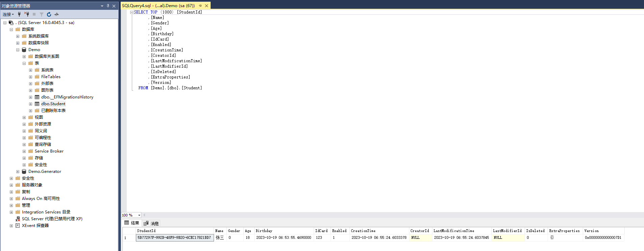Open the 连接 connect dropdown

8,14
